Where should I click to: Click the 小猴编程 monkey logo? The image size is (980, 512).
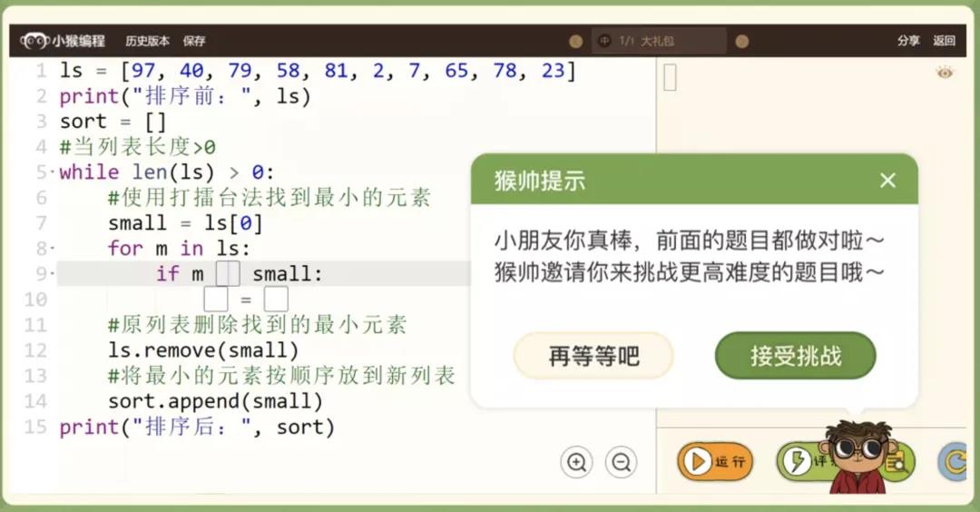34,41
